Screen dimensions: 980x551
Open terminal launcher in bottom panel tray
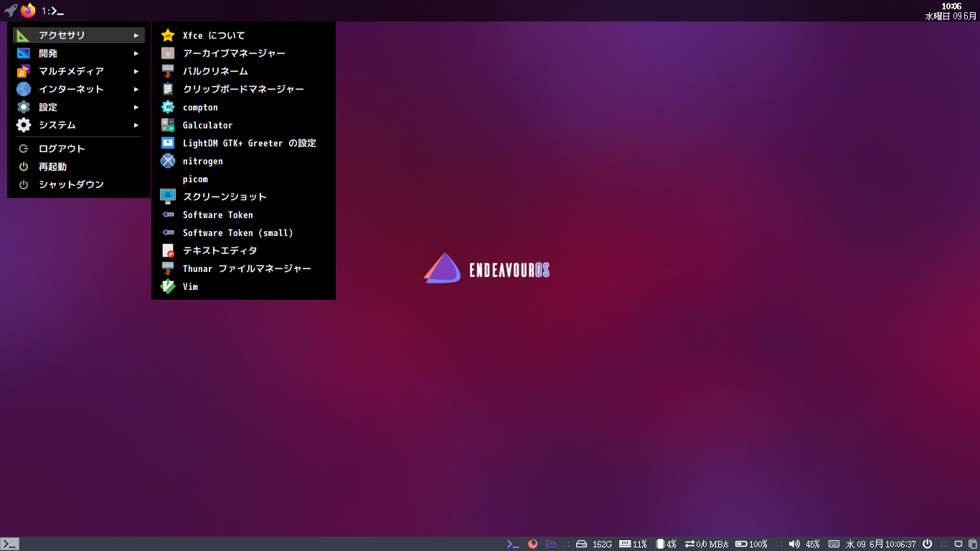pyautogui.click(x=512, y=544)
